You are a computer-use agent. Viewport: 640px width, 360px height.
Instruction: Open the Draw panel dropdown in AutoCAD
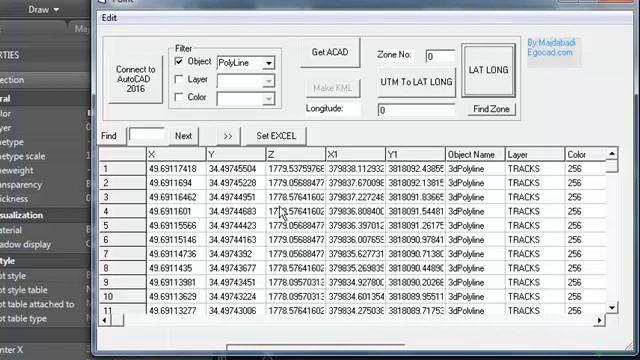[x=43, y=10]
